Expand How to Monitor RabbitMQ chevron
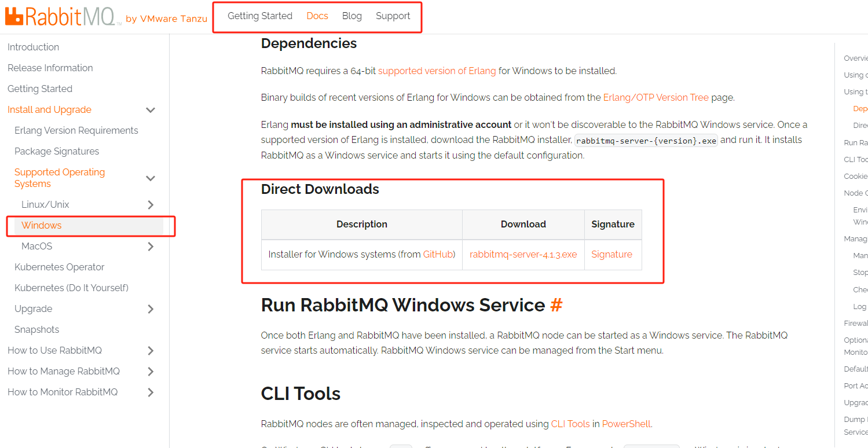 151,392
